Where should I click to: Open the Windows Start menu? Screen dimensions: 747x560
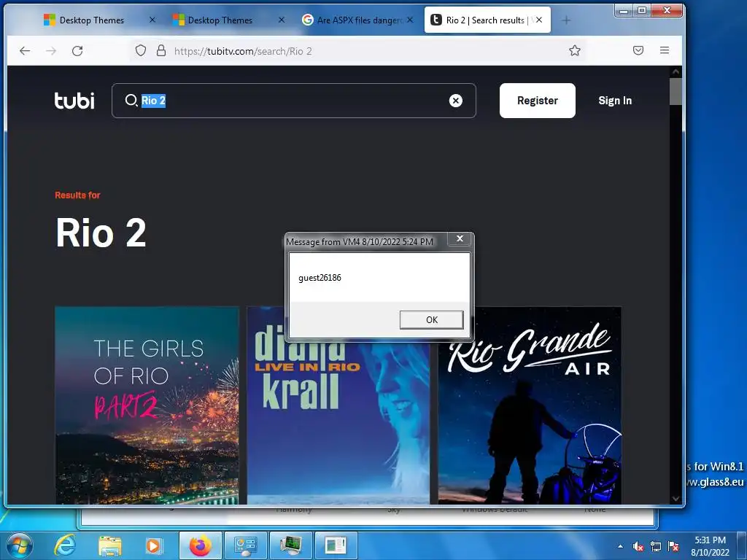(x=20, y=545)
